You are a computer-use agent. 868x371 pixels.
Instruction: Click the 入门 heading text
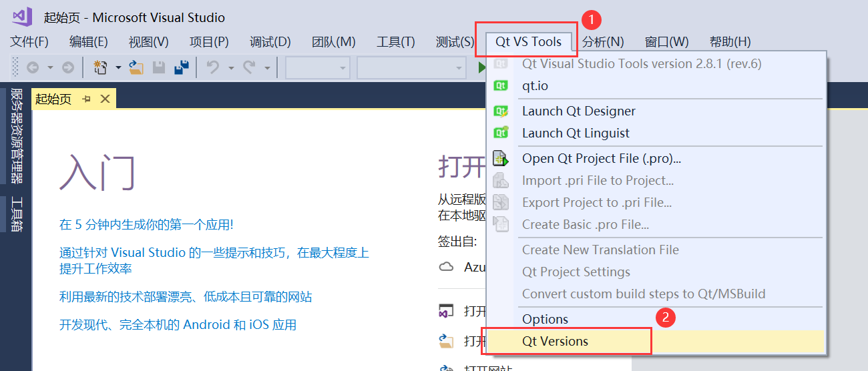97,173
